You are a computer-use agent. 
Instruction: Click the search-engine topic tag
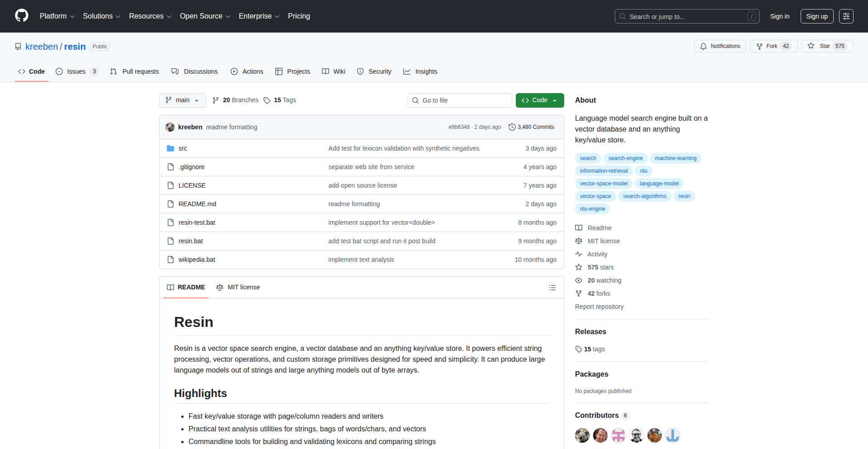(x=626, y=158)
